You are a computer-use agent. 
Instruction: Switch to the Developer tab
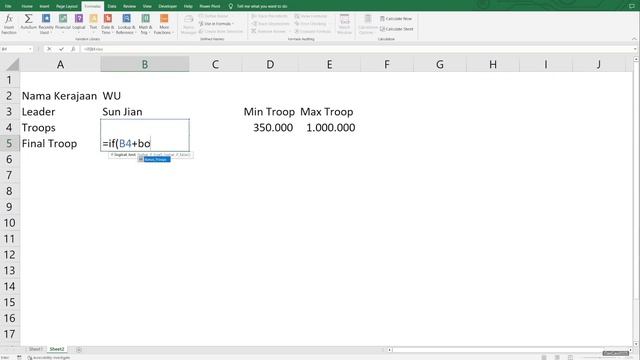point(168,6)
